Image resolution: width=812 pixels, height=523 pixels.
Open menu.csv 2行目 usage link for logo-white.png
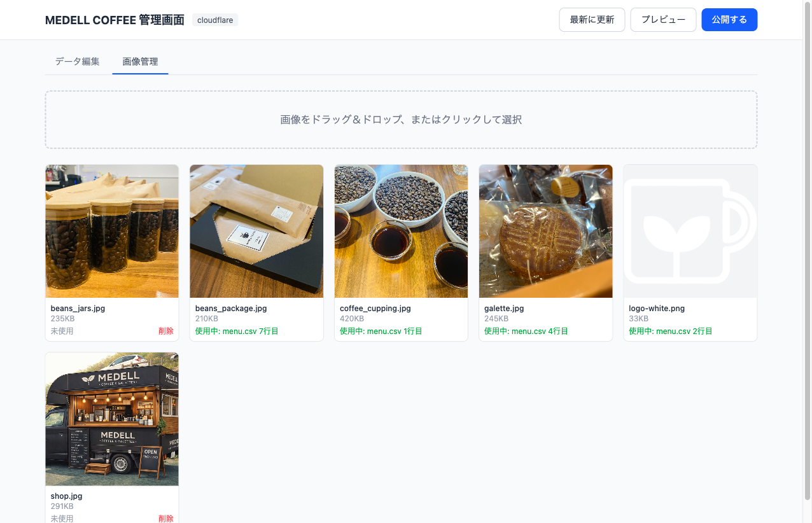pyautogui.click(x=669, y=331)
